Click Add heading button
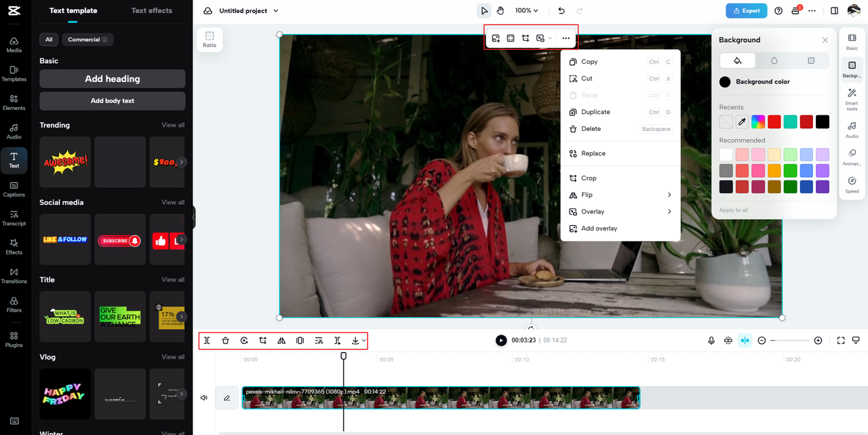The height and width of the screenshot is (435, 868). coord(113,79)
